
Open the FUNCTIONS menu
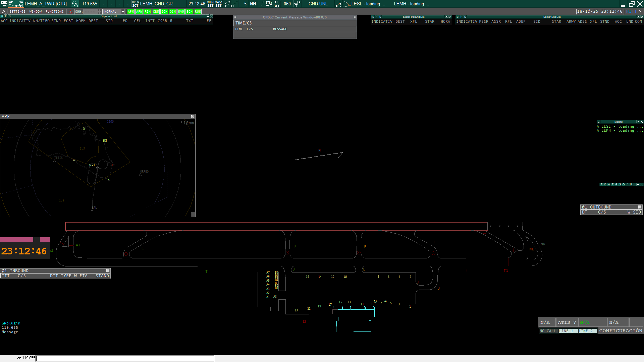point(54,12)
